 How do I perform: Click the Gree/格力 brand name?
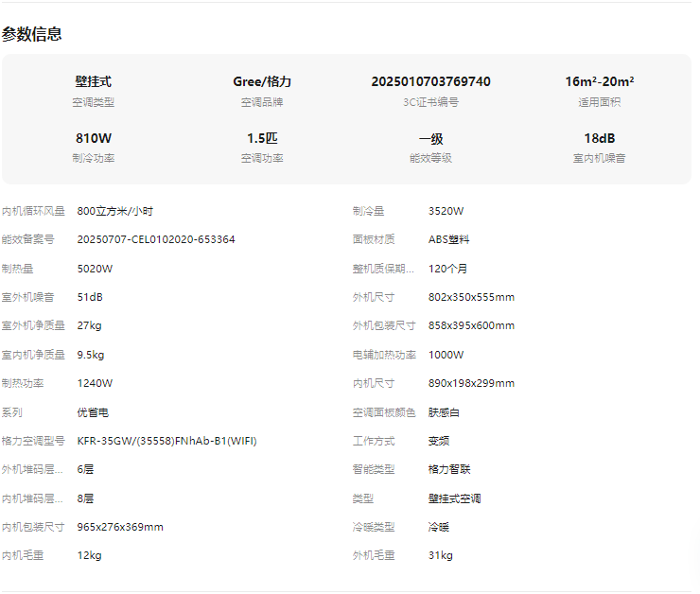[262, 82]
